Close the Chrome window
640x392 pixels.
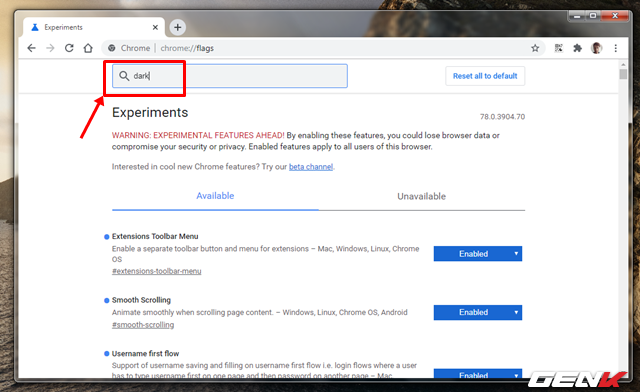click(x=615, y=16)
